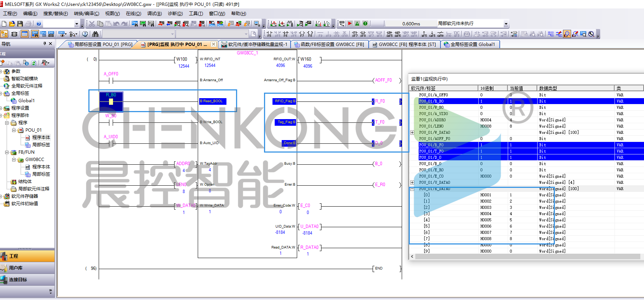Viewport: 644px width, 300px height.
Task: Click the END instruction in the ladder
Action: [x=379, y=268]
